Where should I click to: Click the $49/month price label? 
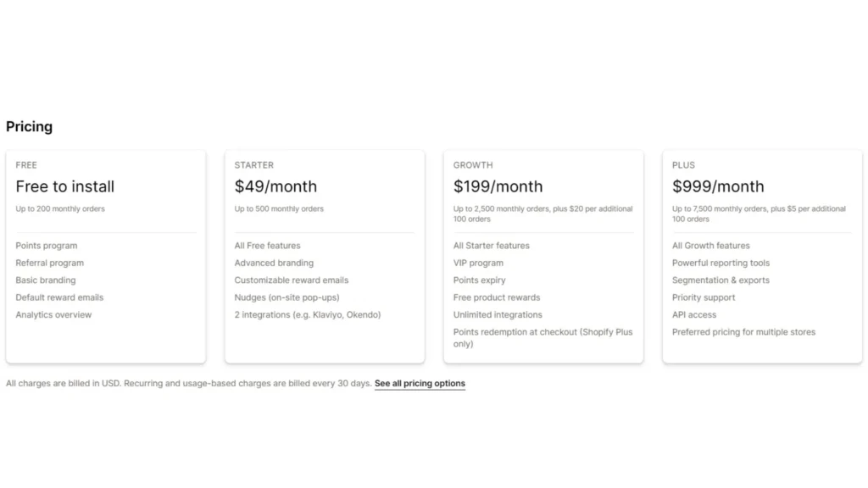[x=275, y=186]
